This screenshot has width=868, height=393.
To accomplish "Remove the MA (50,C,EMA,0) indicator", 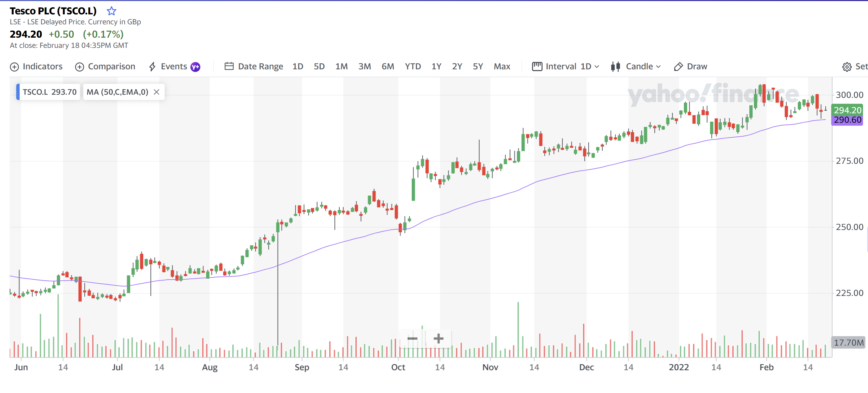I will click(x=156, y=92).
